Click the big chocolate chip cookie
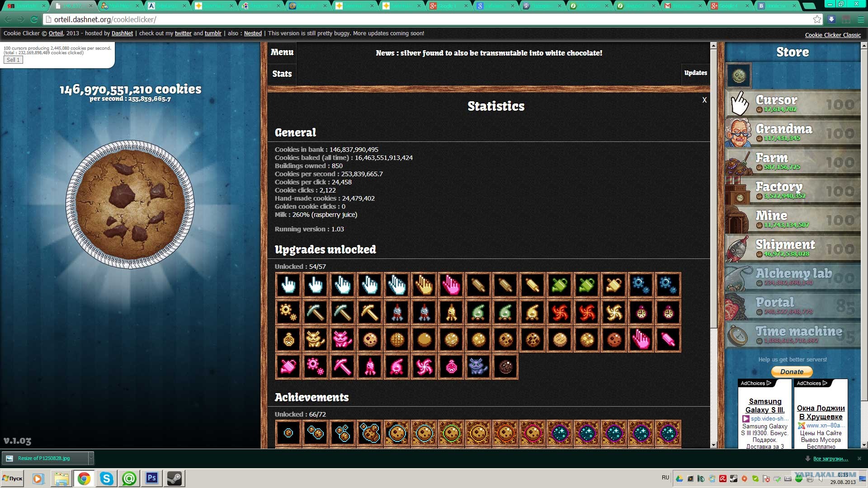This screenshot has width=868, height=488. pyautogui.click(x=130, y=205)
